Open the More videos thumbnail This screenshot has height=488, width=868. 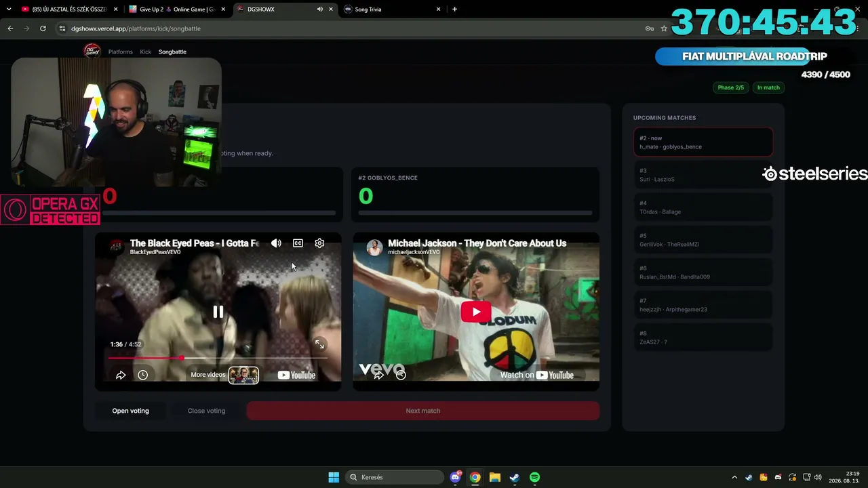[243, 375]
